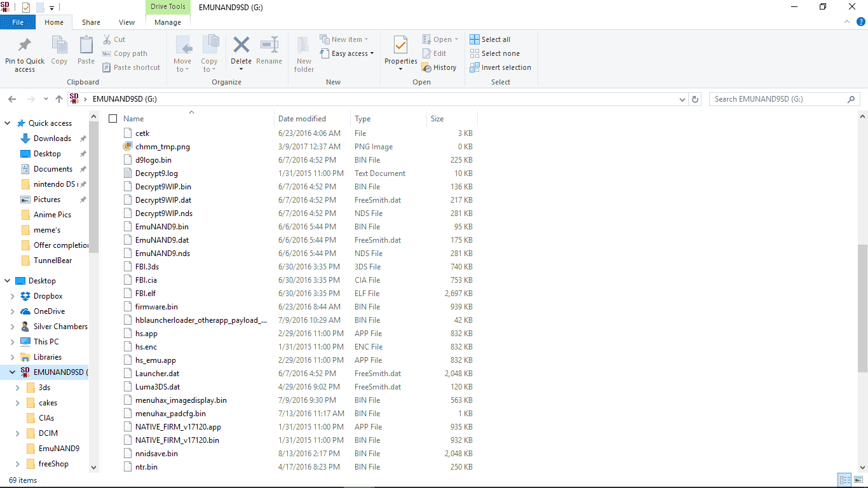
Task: Click Pin to Quick access icon
Action: 25,46
